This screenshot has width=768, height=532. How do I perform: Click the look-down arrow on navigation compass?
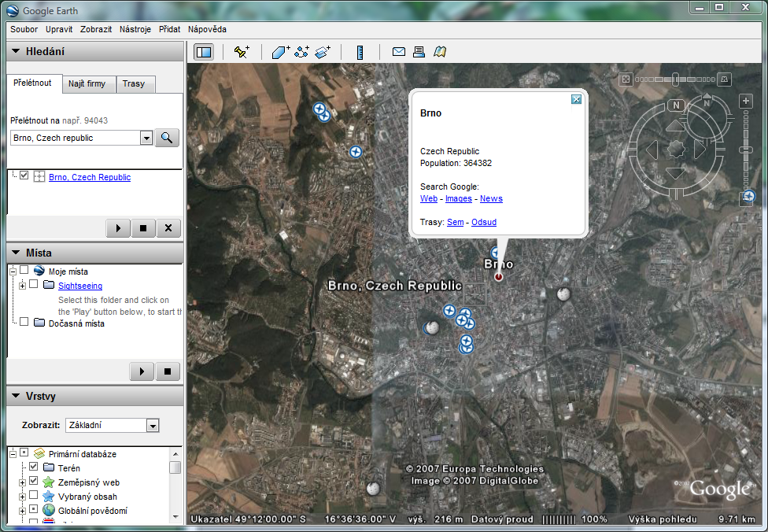[675, 173]
